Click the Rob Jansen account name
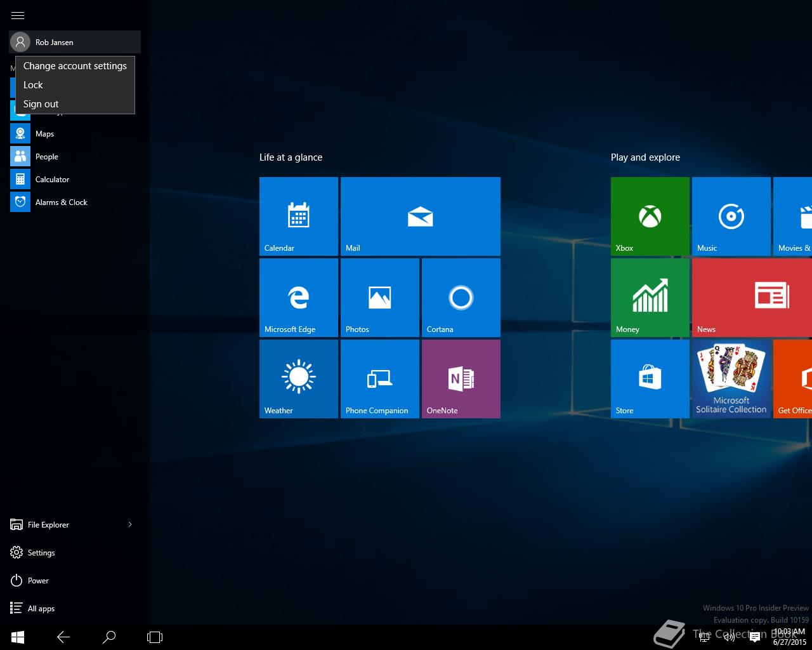The image size is (812, 650). pos(55,43)
